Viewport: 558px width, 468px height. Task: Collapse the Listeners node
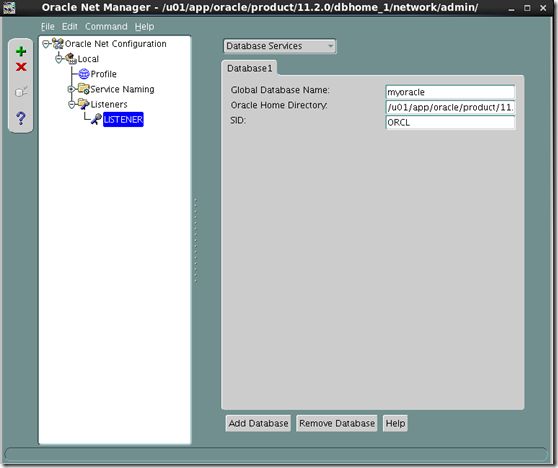(x=71, y=104)
